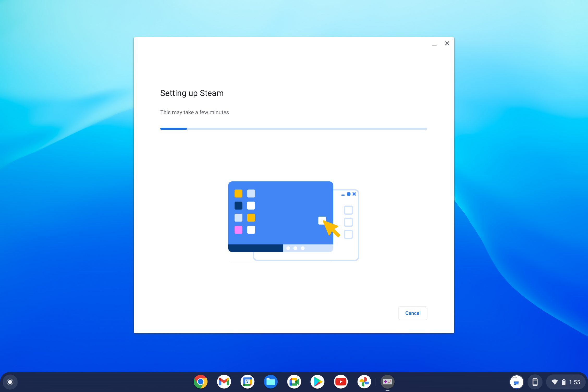Start Google Meet from the shelf
Viewport: 588px width, 392px height.
coord(294,382)
